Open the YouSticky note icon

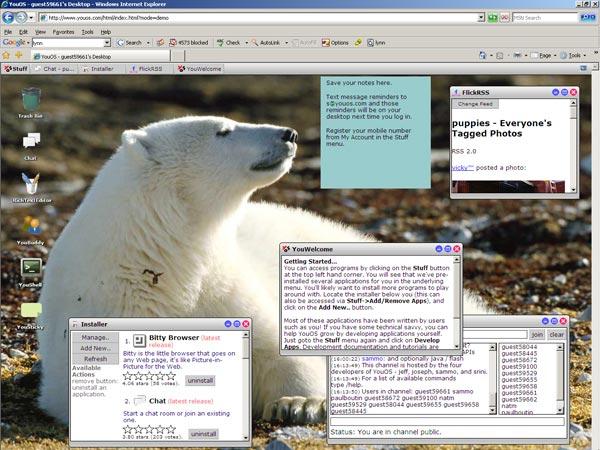pyautogui.click(x=31, y=311)
